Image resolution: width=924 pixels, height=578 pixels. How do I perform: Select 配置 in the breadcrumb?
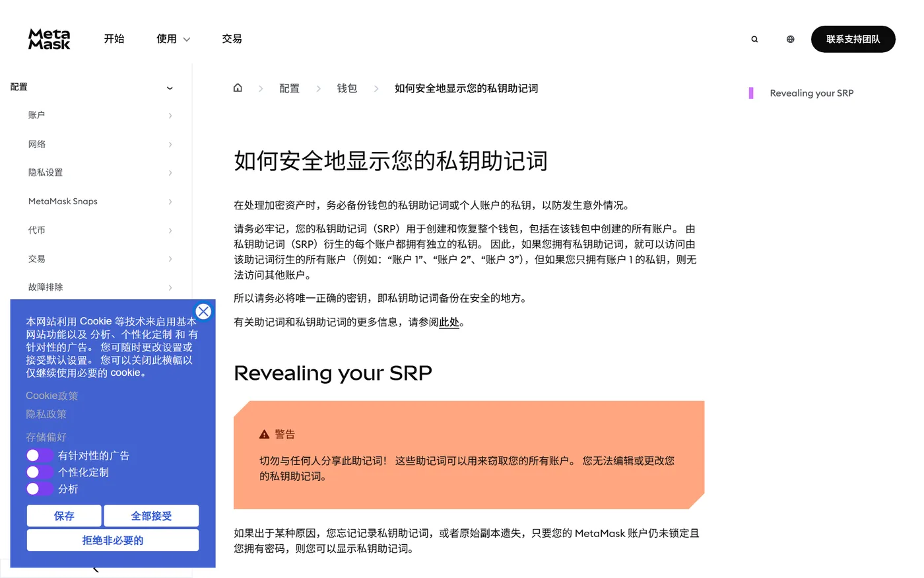[x=289, y=89]
